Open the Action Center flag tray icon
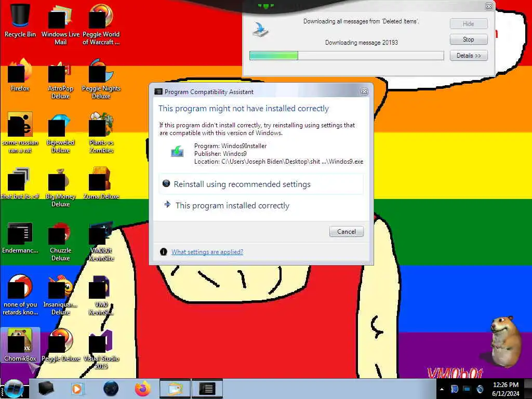 click(x=454, y=389)
